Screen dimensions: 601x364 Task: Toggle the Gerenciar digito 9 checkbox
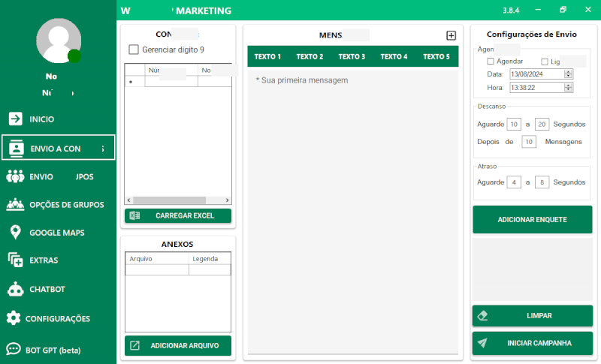pos(134,50)
